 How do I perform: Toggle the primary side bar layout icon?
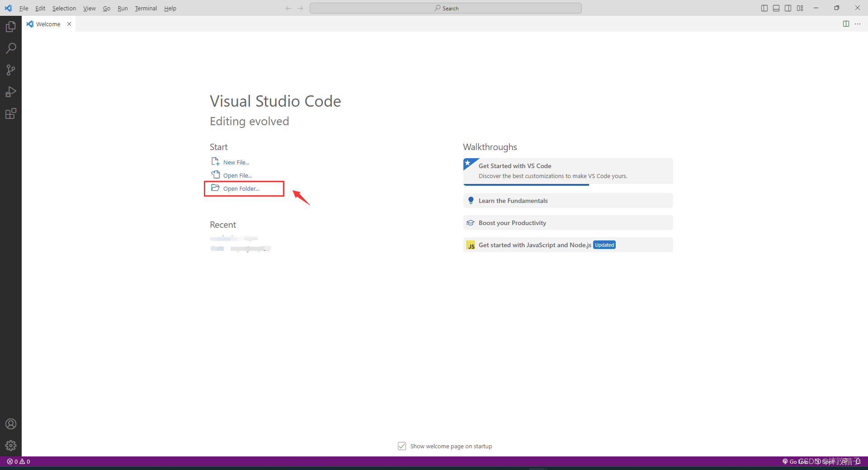pyautogui.click(x=764, y=8)
